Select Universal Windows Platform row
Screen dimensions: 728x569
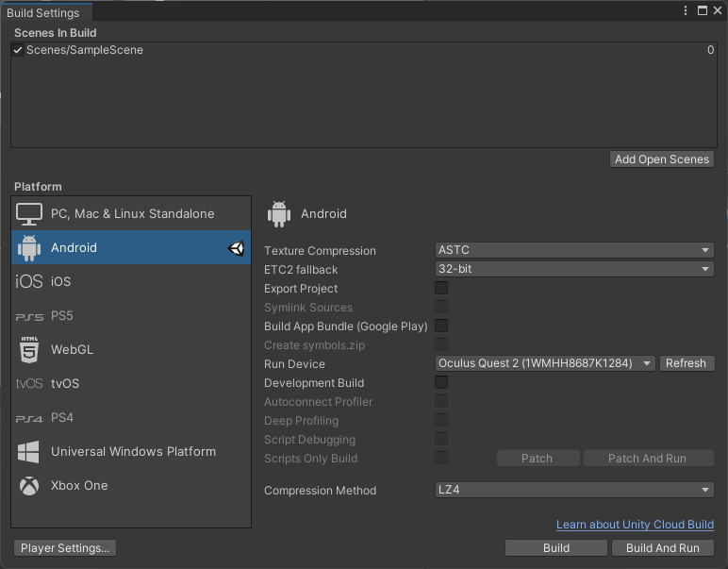pos(131,451)
